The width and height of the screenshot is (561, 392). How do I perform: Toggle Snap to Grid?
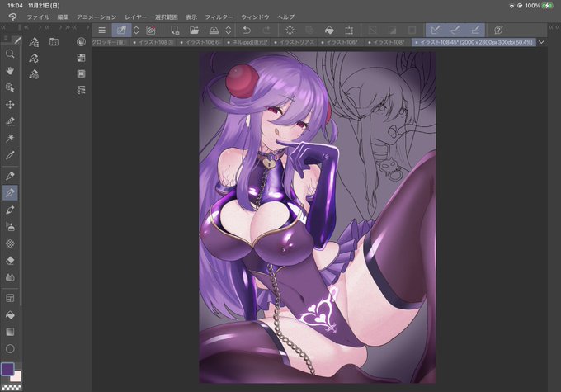coord(475,30)
